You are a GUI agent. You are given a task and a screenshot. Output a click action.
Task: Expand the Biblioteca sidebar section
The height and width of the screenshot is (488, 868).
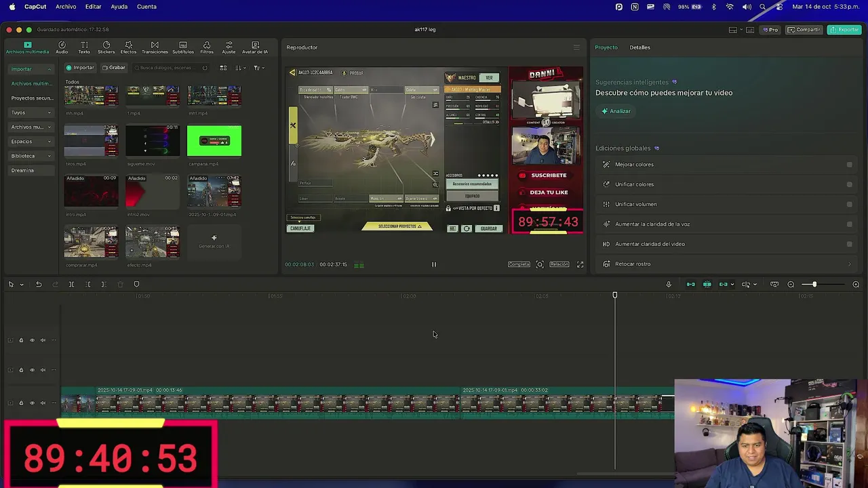click(x=50, y=156)
